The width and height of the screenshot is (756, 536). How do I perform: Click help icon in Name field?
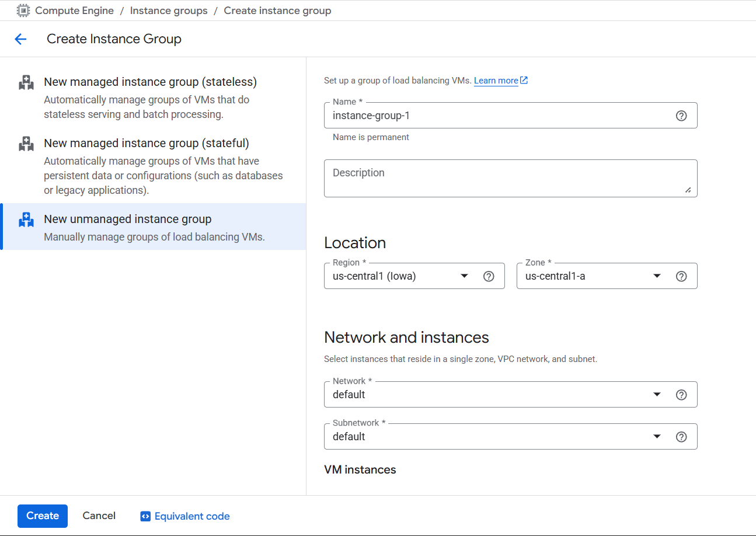pos(681,116)
